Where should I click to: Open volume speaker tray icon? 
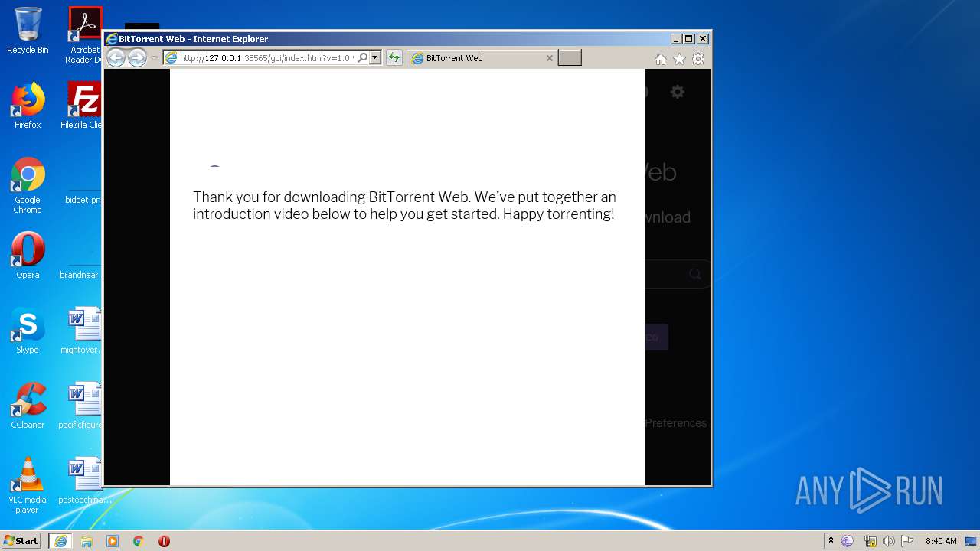tap(889, 541)
